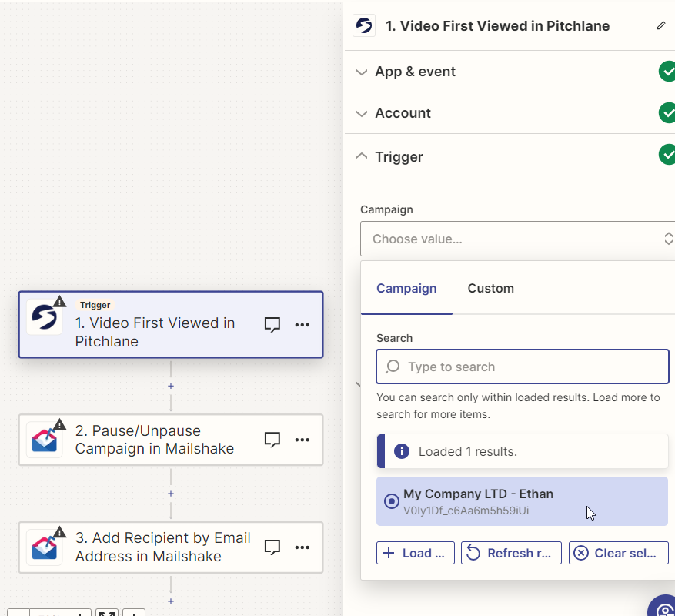Expand the App & event section

(362, 72)
